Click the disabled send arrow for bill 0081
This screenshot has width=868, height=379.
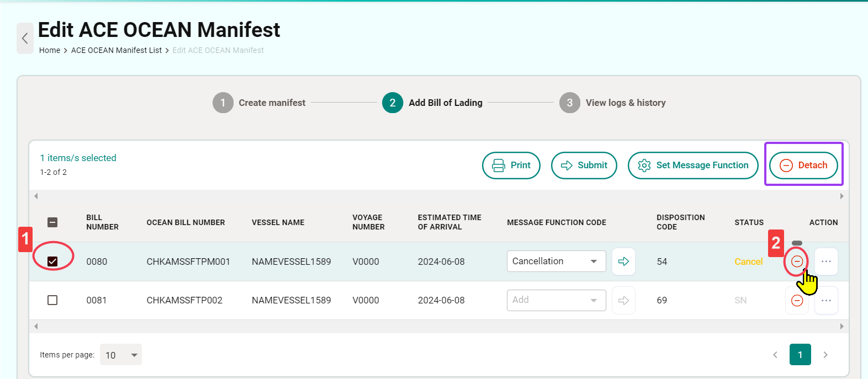point(623,301)
